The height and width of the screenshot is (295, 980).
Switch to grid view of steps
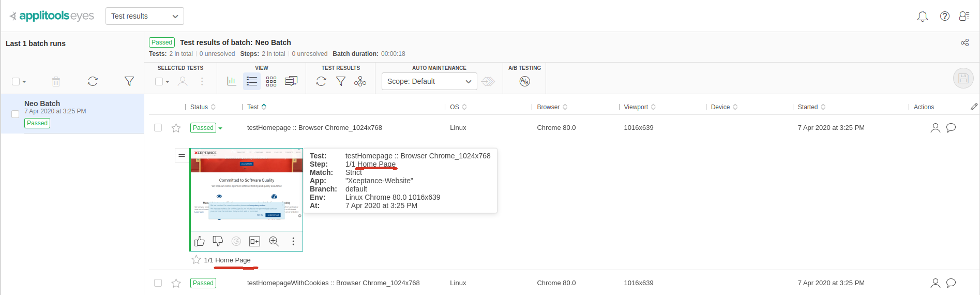pyautogui.click(x=271, y=81)
